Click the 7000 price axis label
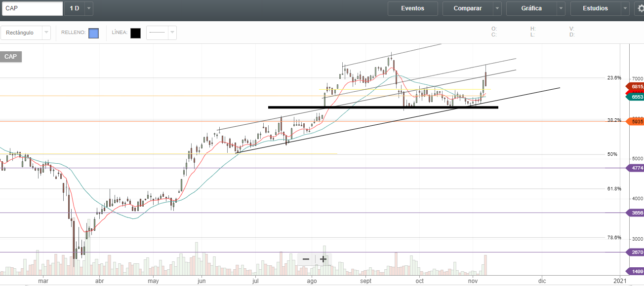Screen dimensions: 644x286 pyautogui.click(x=638, y=79)
